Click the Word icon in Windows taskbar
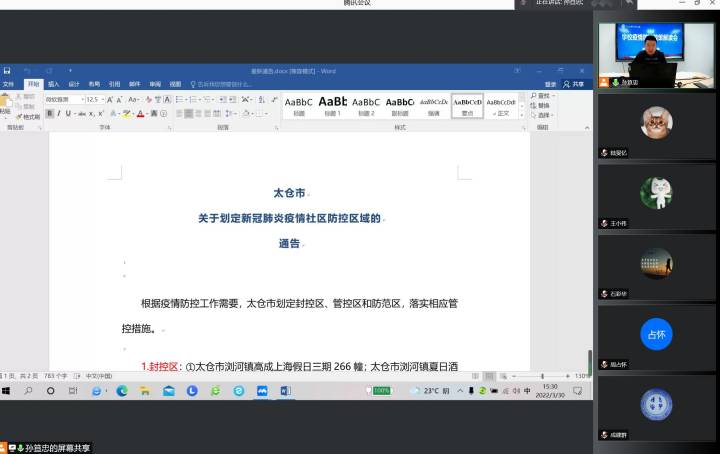The width and height of the screenshot is (720, 454). pyautogui.click(x=285, y=391)
